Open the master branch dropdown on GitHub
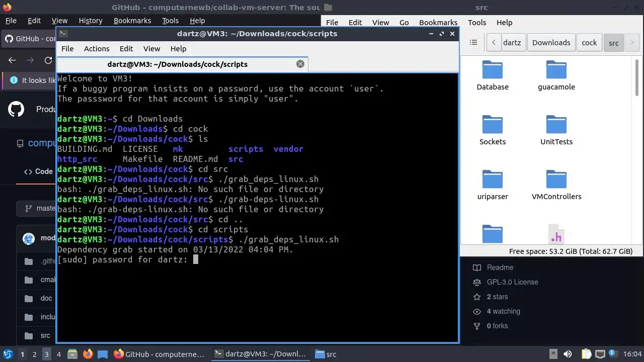 [x=37, y=208]
